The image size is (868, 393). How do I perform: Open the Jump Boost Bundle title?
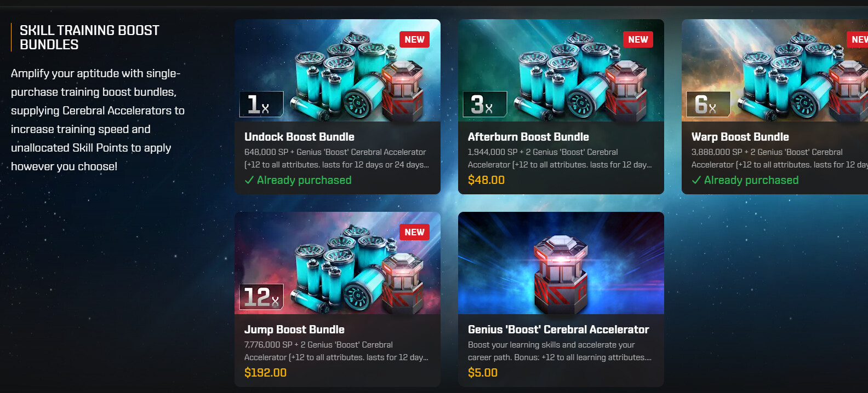pyautogui.click(x=294, y=330)
